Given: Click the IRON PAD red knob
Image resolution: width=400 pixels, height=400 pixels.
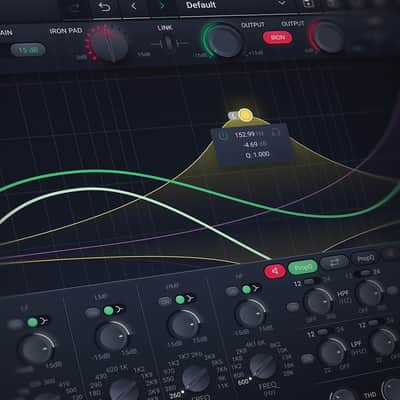Looking at the screenshot, I should point(109,44).
